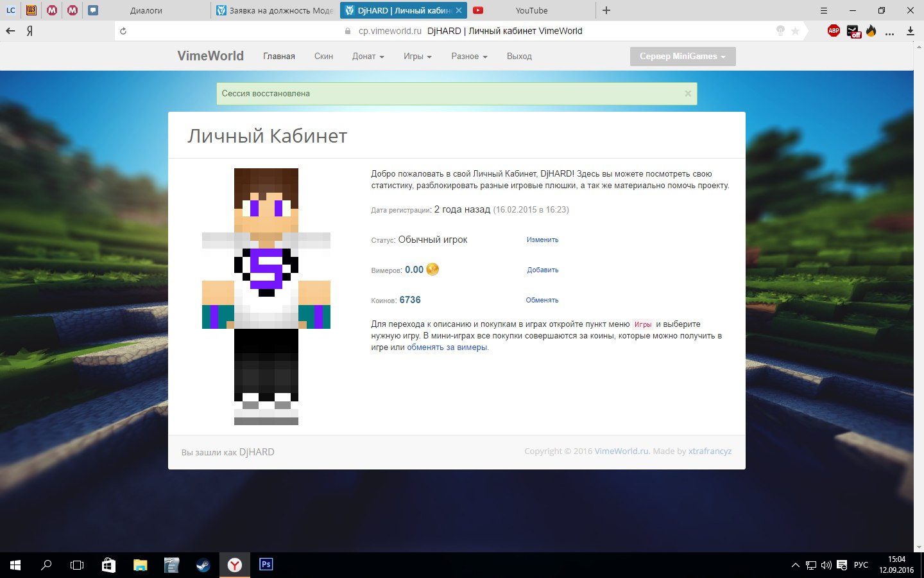Expand the Донат dropdown menu

click(x=368, y=57)
